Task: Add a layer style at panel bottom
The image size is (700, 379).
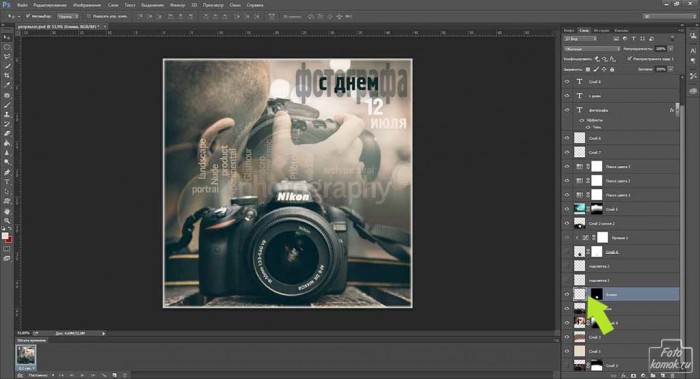Action: click(624, 375)
